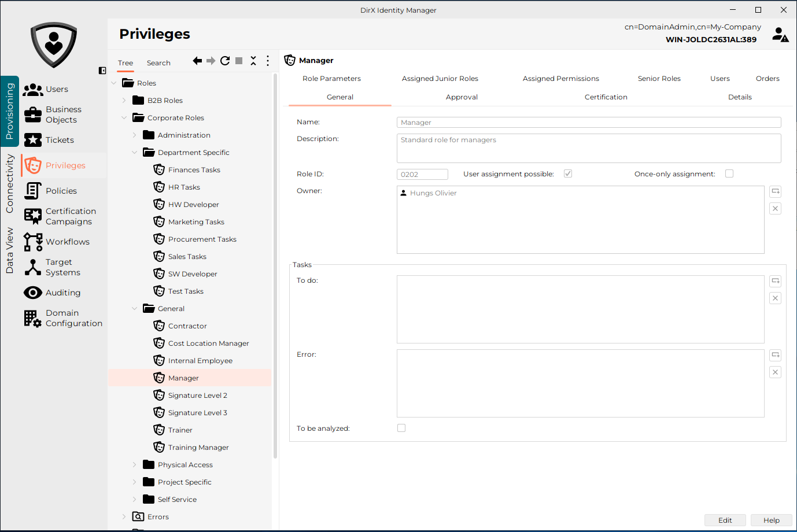The image size is (797, 532).
Task: Open the tree more options menu
Action: (x=267, y=61)
